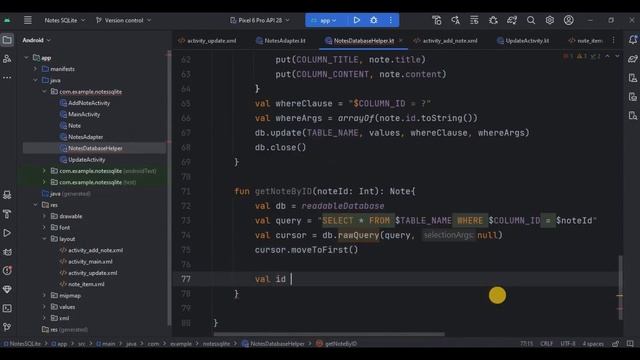Click the CRLF line separator indicator
Image resolution: width=640 pixels, height=360 pixels.
[546, 344]
